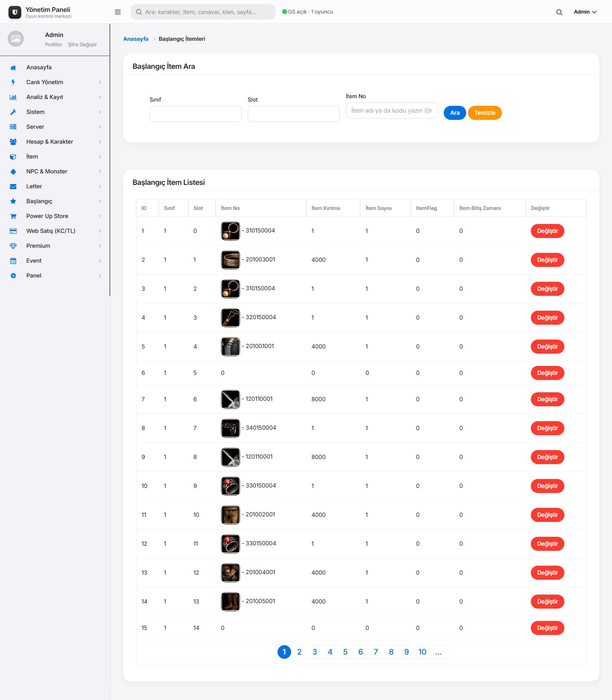Click the Event calendar icon
Viewport: 612px width, 700px height.
click(13, 261)
